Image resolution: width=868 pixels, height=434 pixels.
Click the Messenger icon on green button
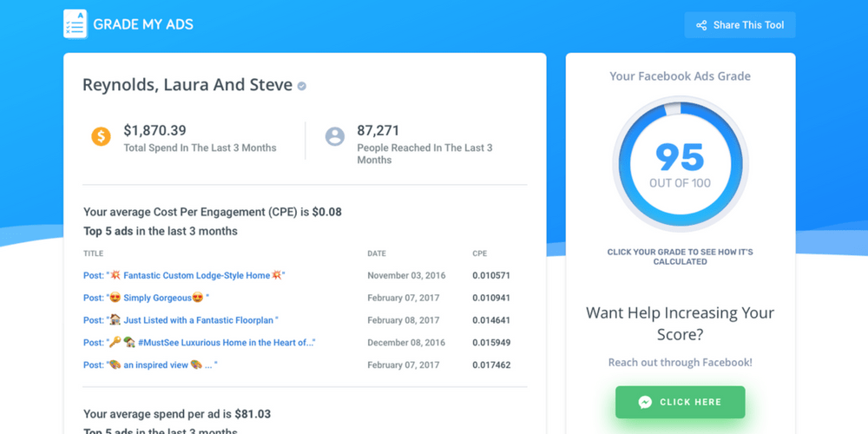tap(645, 403)
